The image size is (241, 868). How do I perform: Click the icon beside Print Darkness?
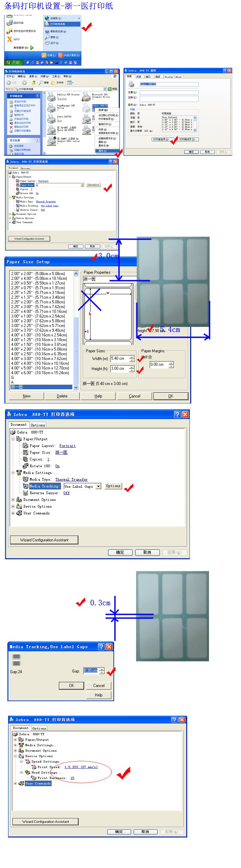coord(33,778)
